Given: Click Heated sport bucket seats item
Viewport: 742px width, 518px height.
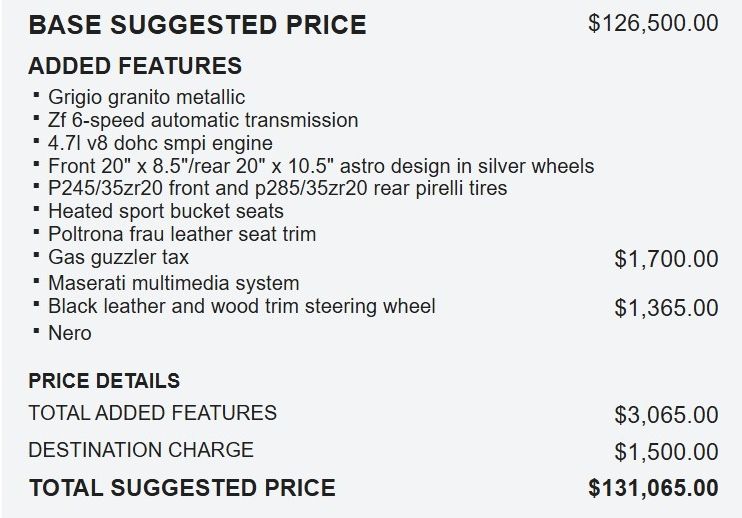Looking at the screenshot, I should click(166, 211).
